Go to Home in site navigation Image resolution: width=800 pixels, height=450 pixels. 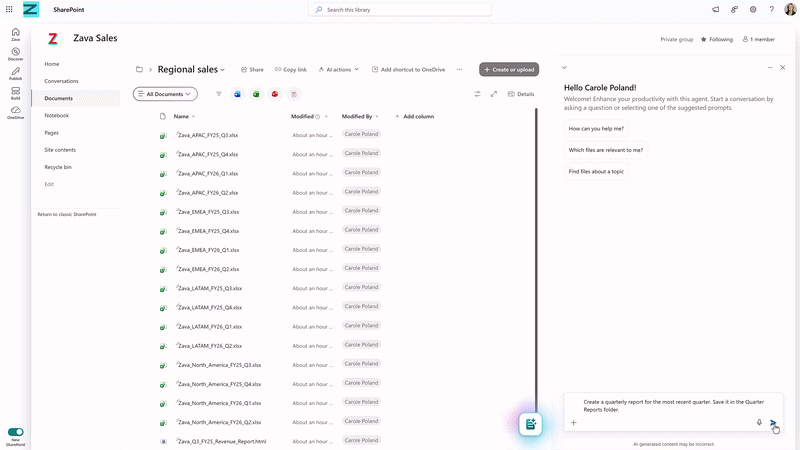52,64
